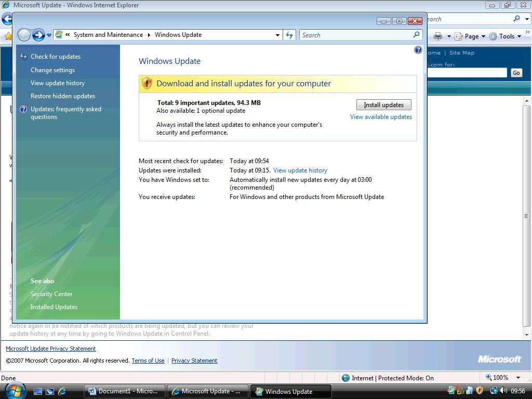Expand the toolbar overflow chevron in Internet Explorer
The image size is (532, 399).
[x=528, y=32]
